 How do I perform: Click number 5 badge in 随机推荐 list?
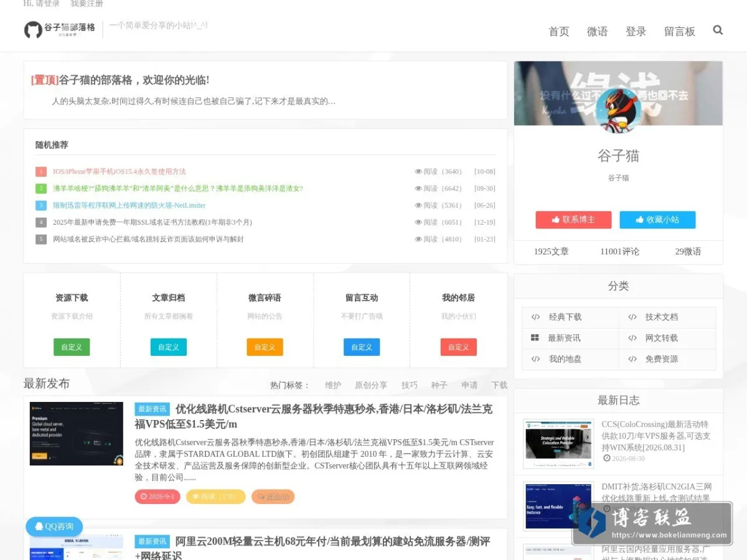pos(41,239)
